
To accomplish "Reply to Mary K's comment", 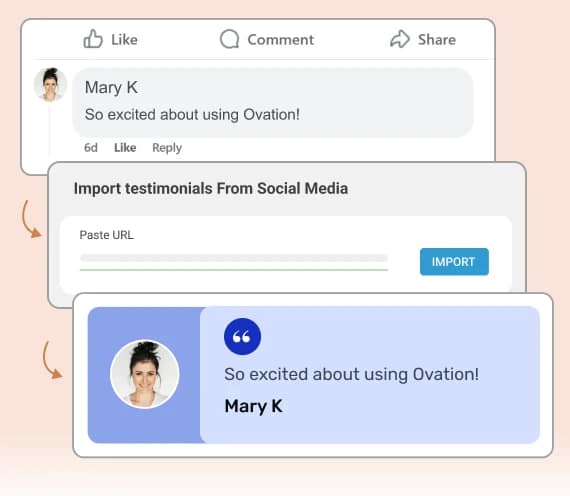I will pyautogui.click(x=167, y=148).
